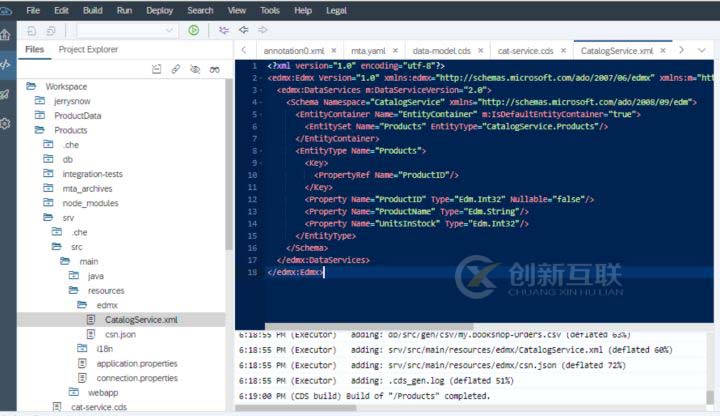
Task: Close the cat-service.cds tab
Action: [563, 51]
